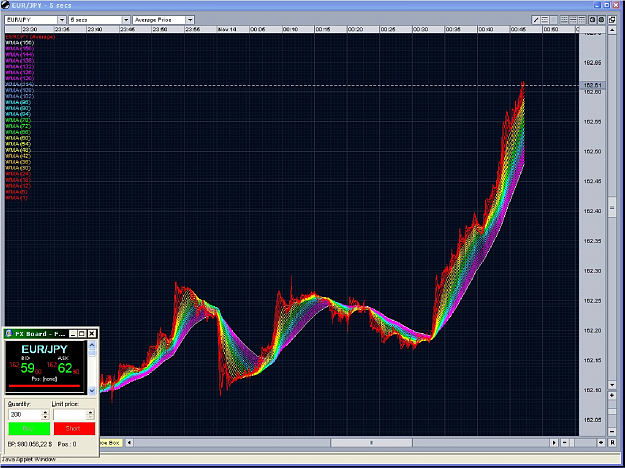Click left arrow of horizontal time scrollbar
Screen dimensions: 625x468
pos(129,442)
